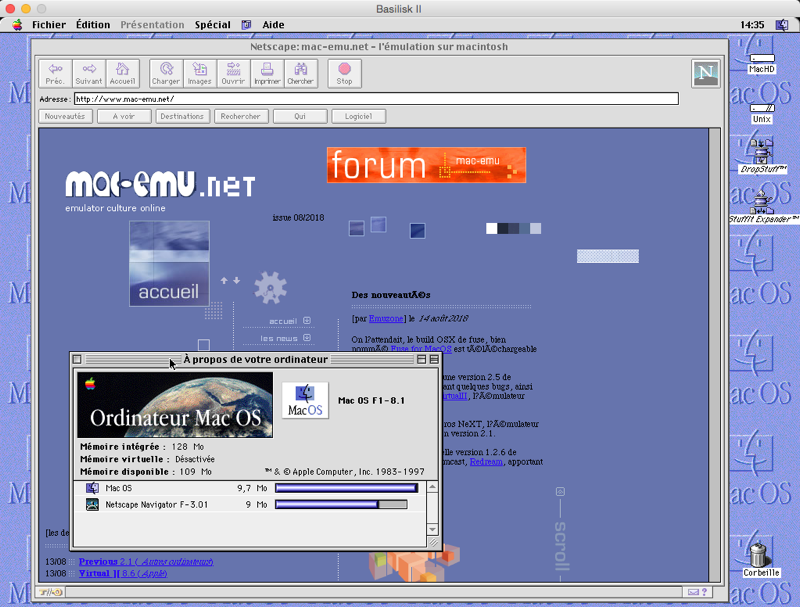
Task: Open the Emuzone author link
Action: [386, 318]
